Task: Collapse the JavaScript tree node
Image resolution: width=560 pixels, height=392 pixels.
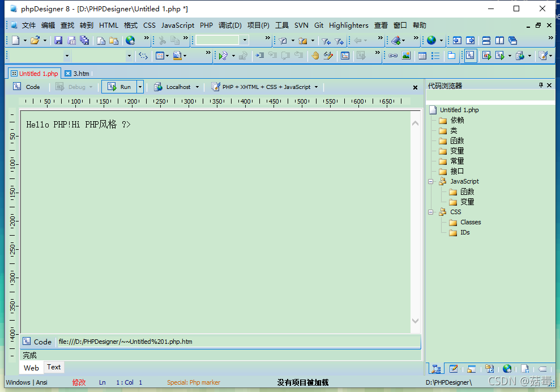Action: pyautogui.click(x=431, y=181)
